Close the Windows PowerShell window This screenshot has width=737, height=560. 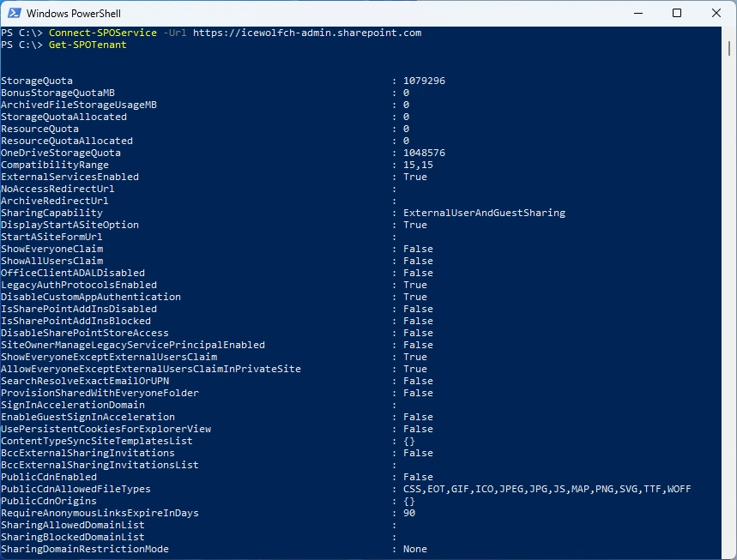[x=716, y=14]
